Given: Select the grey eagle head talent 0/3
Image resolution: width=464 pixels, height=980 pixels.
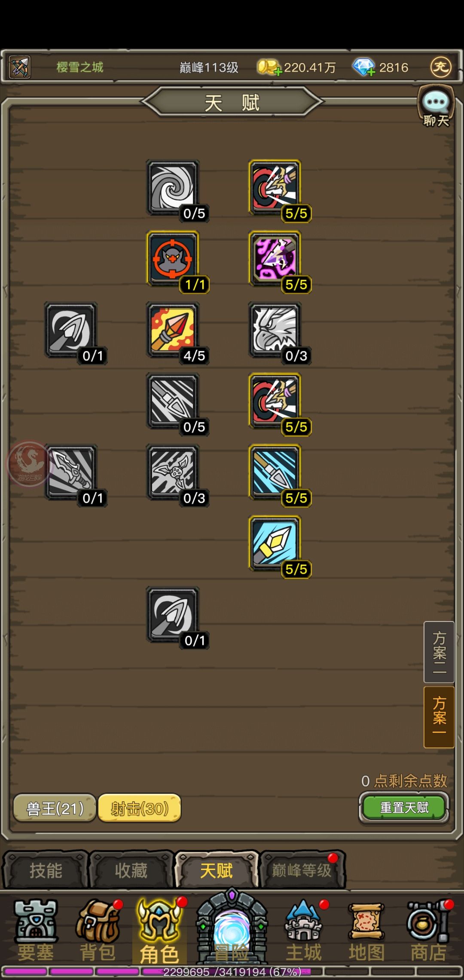Looking at the screenshot, I should click(275, 331).
